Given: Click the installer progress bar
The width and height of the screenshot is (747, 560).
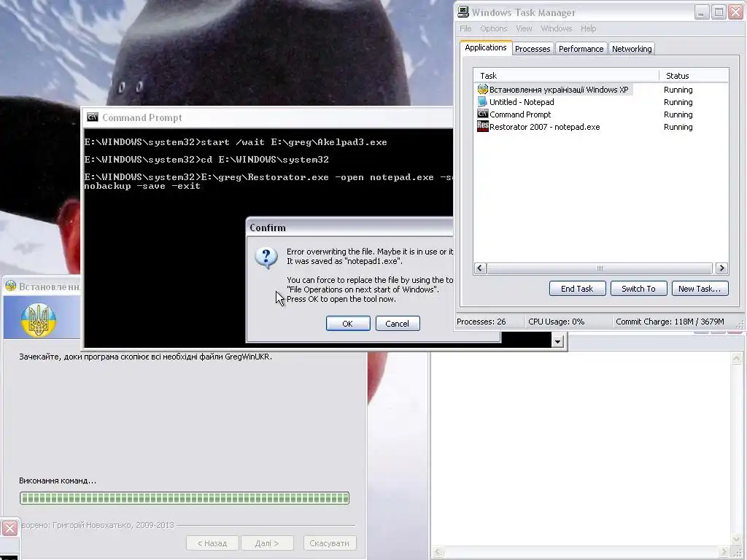Looking at the screenshot, I should [185, 498].
